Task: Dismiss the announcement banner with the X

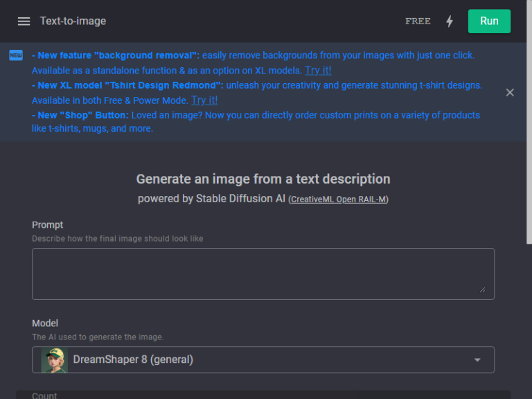Action: pos(510,92)
